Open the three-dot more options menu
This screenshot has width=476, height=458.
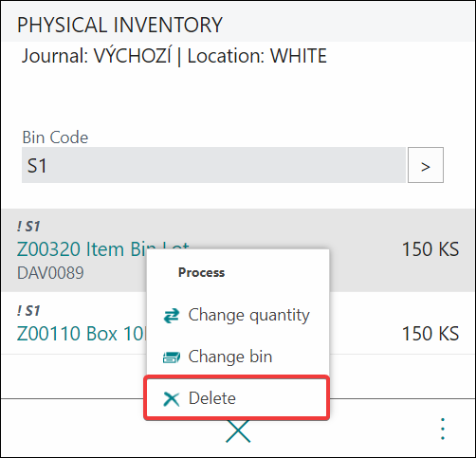click(x=443, y=429)
